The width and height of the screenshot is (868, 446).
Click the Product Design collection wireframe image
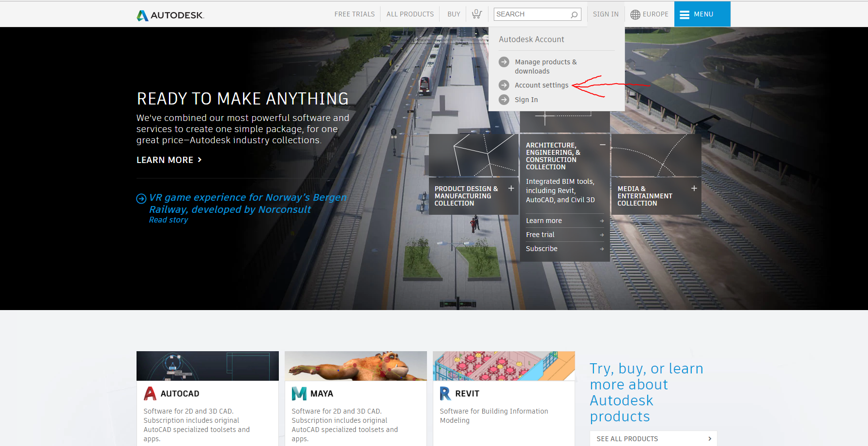point(474,155)
